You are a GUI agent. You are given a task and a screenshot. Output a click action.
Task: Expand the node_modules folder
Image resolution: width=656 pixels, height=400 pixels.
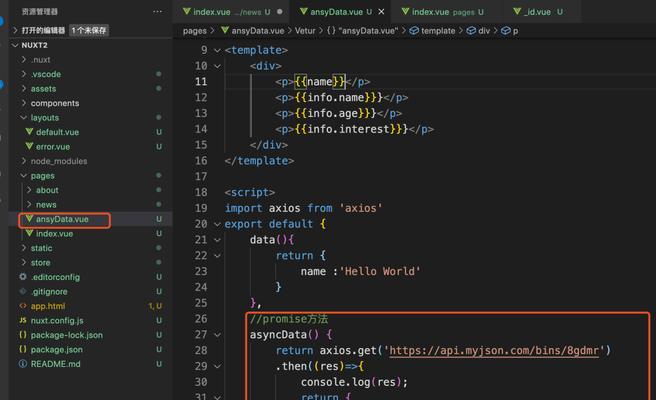point(24,161)
